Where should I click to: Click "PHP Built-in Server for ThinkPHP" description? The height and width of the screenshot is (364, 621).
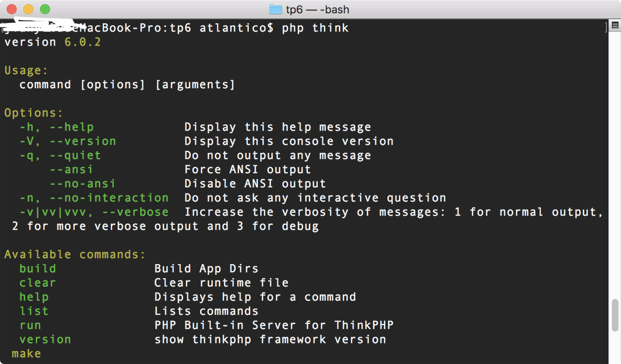(x=274, y=325)
